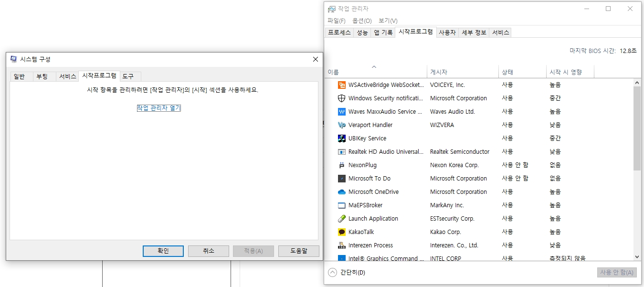Click Intel Graphics Command icon
Viewport: 644px width, 287px height.
point(341,258)
